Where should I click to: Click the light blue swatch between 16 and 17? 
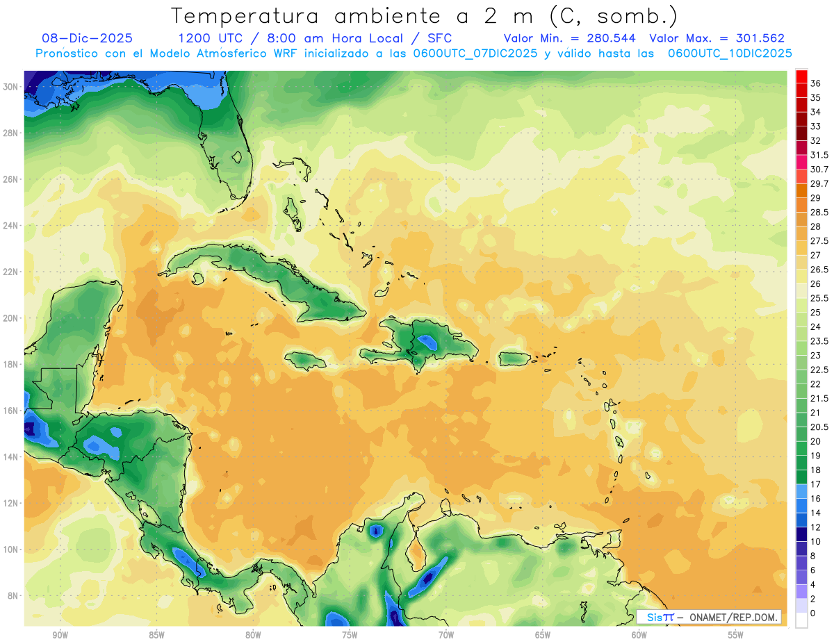pos(801,491)
